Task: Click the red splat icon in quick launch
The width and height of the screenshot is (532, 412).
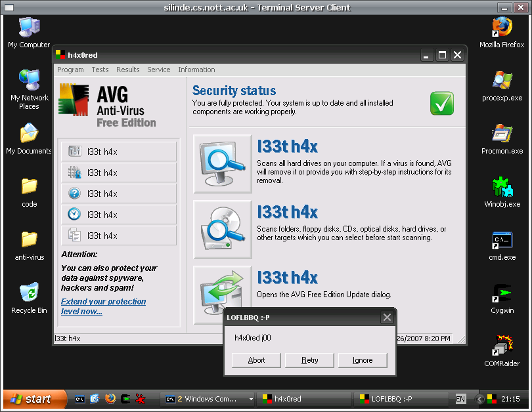Action: click(140, 399)
